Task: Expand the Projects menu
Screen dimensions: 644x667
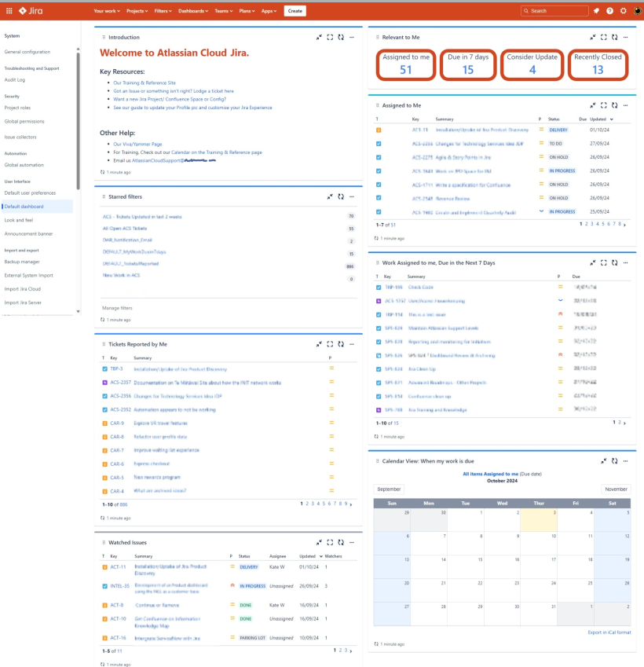Action: pos(137,11)
